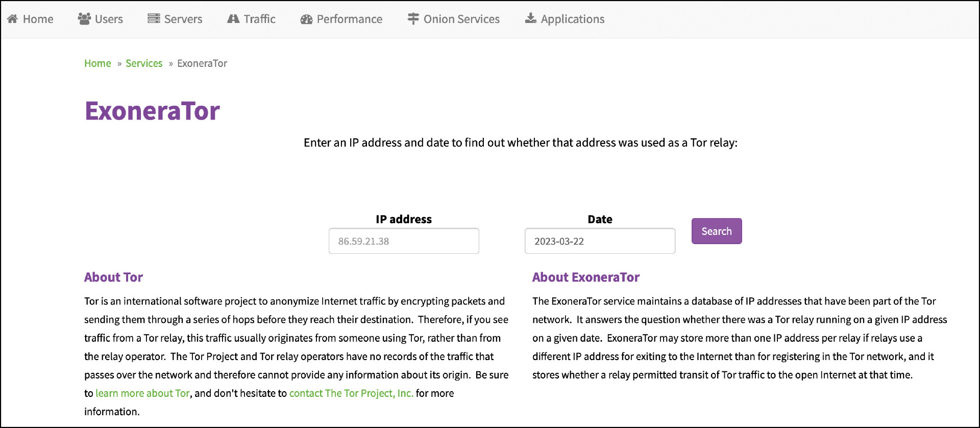Click the Traffic road icon
This screenshot has width=980, height=428.
click(x=233, y=19)
